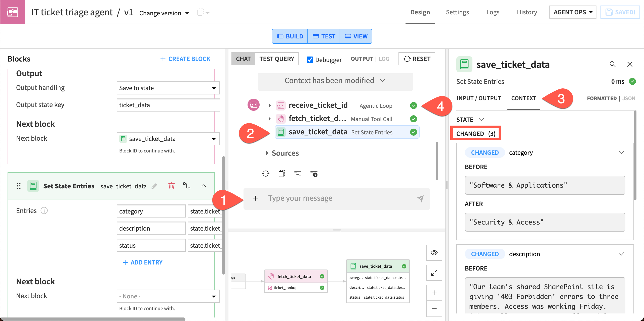Click CREATE BLOCK link
Viewport: 644px width, 321px height.
pos(185,59)
